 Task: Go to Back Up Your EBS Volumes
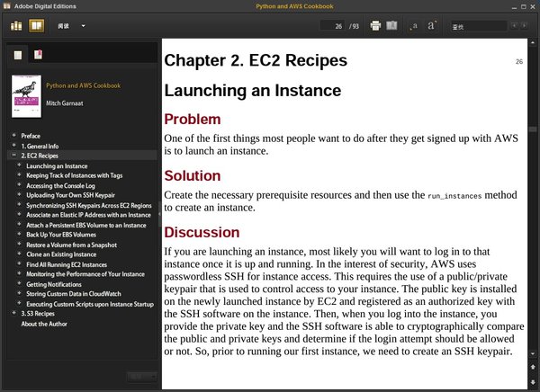click(61, 235)
